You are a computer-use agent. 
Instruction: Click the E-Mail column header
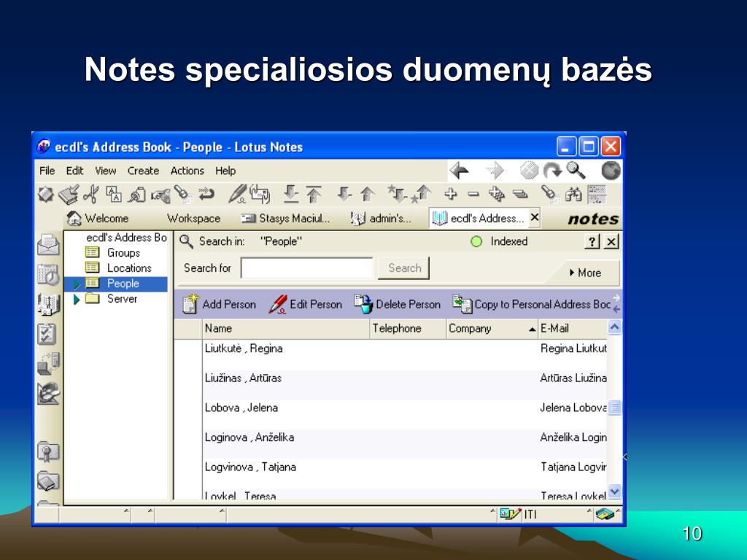click(x=573, y=329)
